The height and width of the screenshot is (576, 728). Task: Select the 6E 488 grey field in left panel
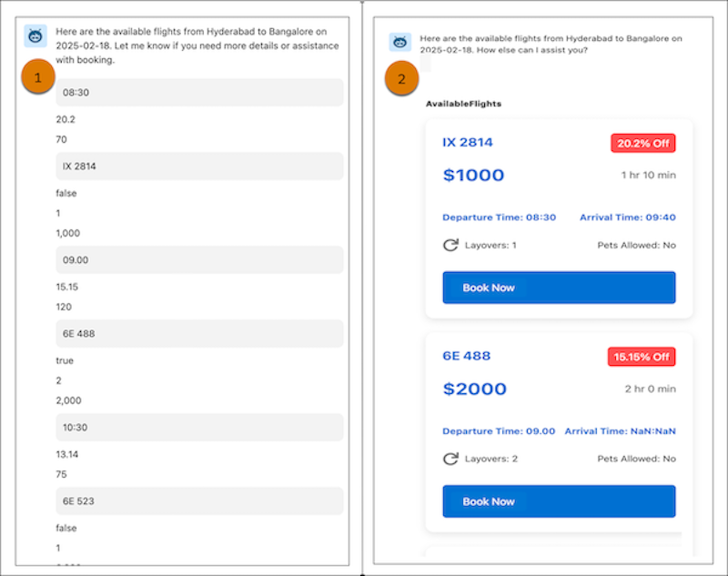(199, 334)
